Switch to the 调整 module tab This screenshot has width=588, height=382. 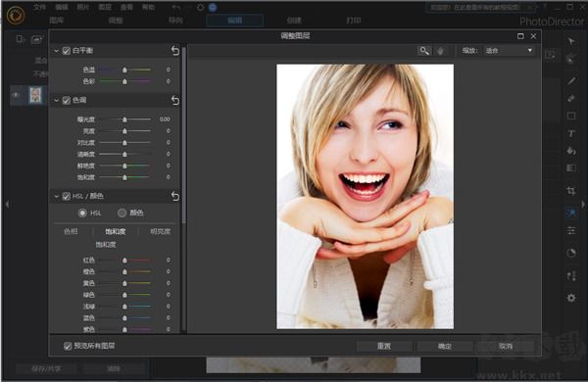point(116,21)
